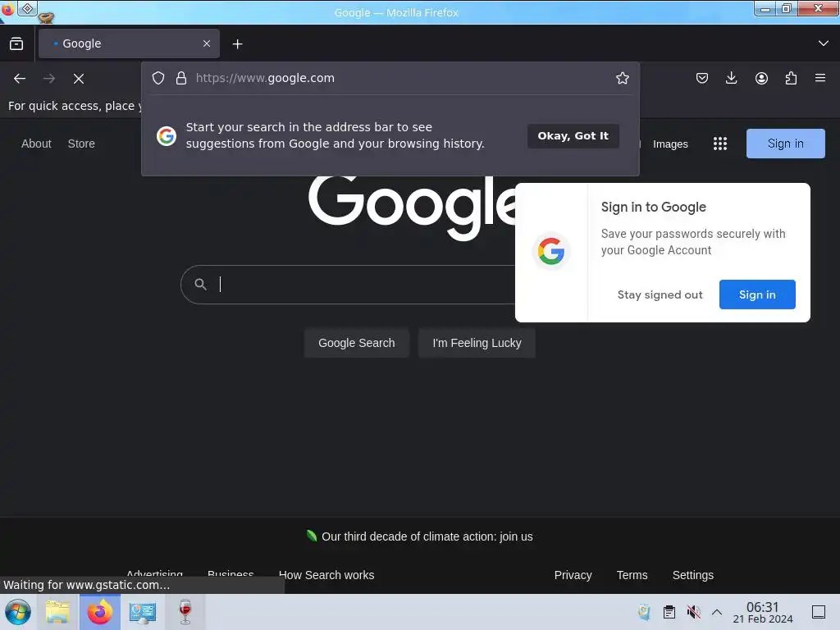Open the clipboard tray icon
The image size is (840, 630).
[x=669, y=612]
